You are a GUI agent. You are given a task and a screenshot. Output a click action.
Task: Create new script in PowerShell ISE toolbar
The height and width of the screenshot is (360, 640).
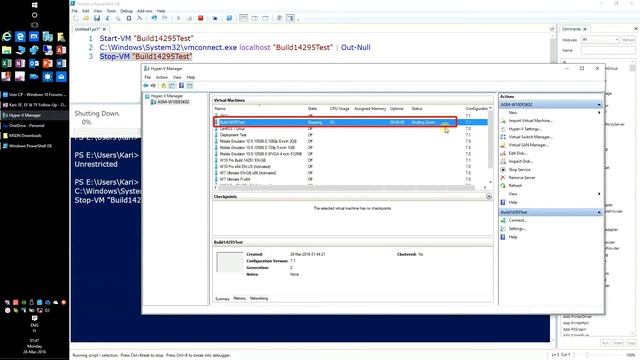(x=76, y=18)
